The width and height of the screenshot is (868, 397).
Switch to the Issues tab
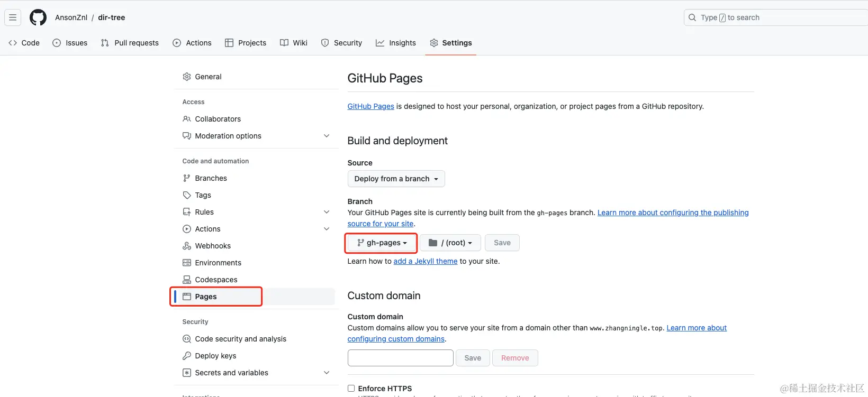(x=70, y=43)
